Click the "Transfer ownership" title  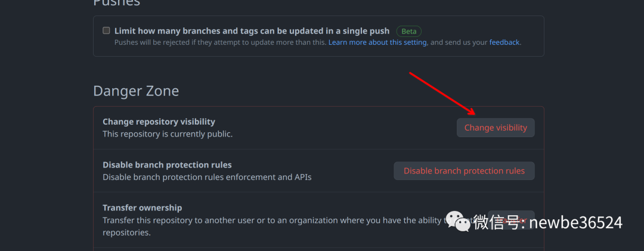tap(142, 208)
